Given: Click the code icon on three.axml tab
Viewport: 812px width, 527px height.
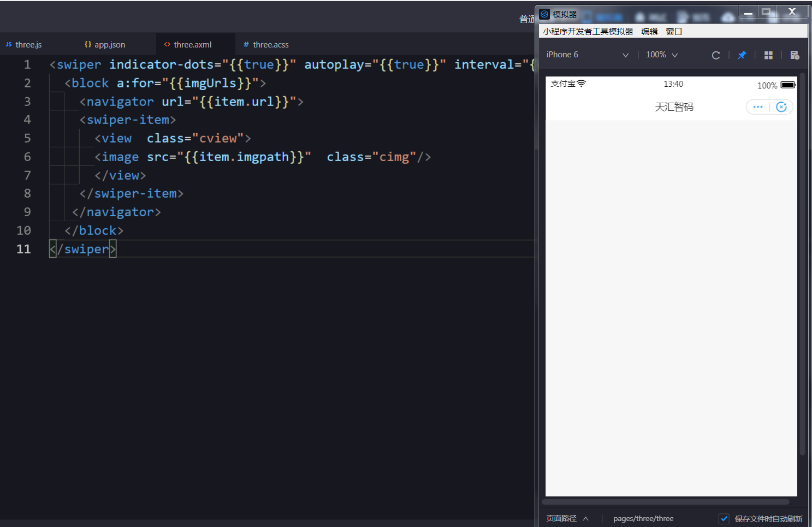Looking at the screenshot, I should (167, 44).
